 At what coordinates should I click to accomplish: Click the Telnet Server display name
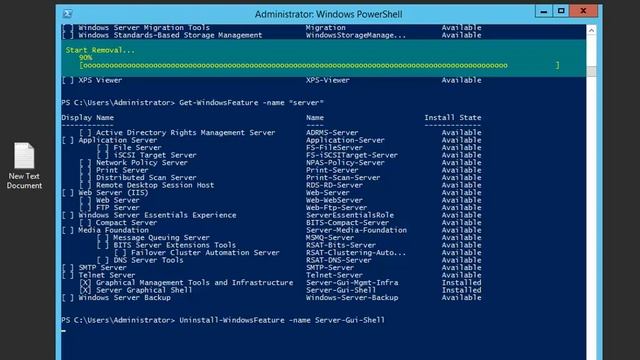[107, 275]
